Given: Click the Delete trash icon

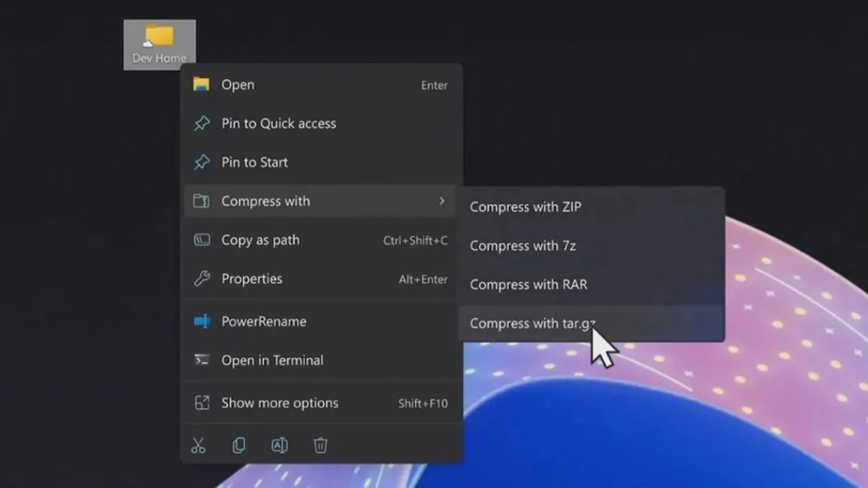Looking at the screenshot, I should (x=320, y=445).
